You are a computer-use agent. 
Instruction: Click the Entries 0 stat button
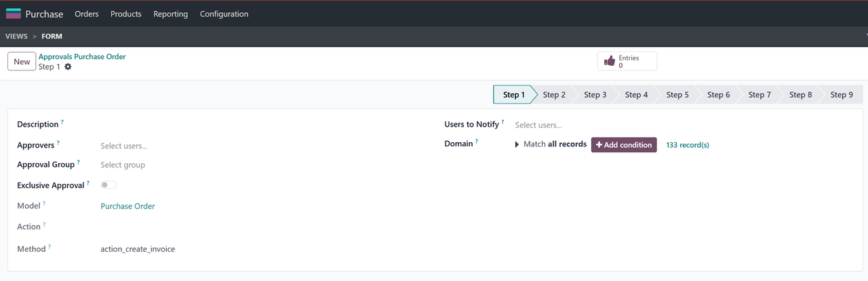click(x=627, y=62)
